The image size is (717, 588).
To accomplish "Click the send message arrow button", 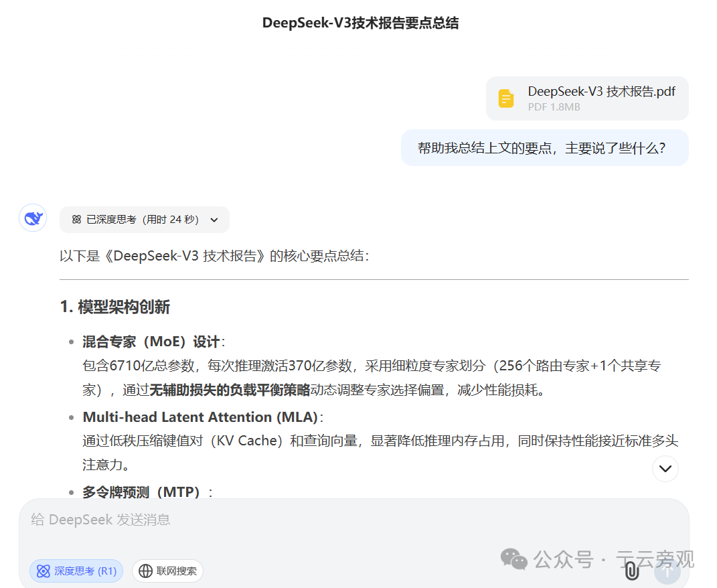I will pos(667,571).
